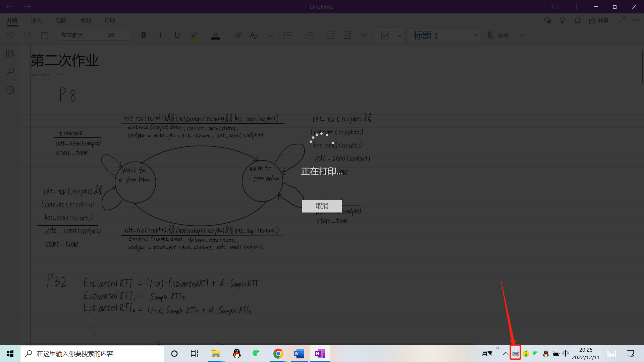This screenshot has width=644, height=362.
Task: Open the 绘图 ribbon tab
Action: pos(61,20)
